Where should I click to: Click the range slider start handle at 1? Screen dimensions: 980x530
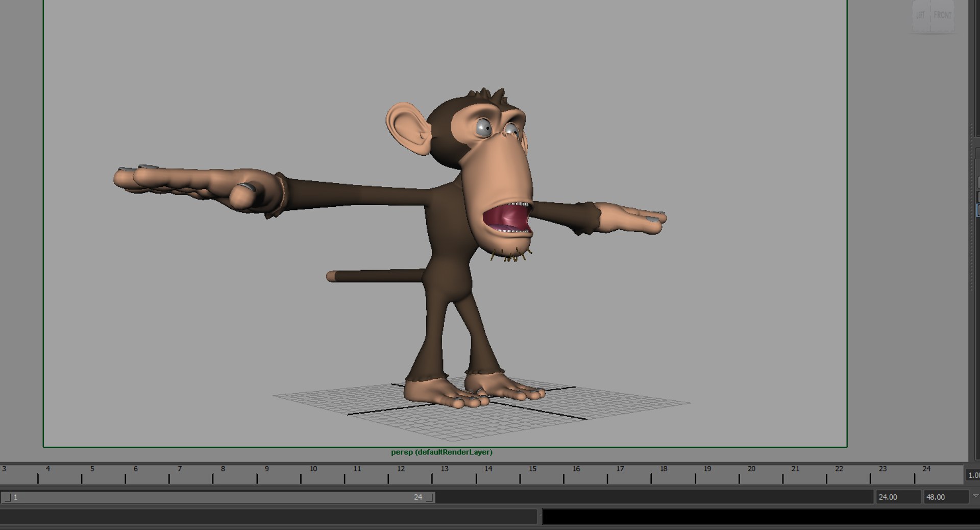coord(7,497)
